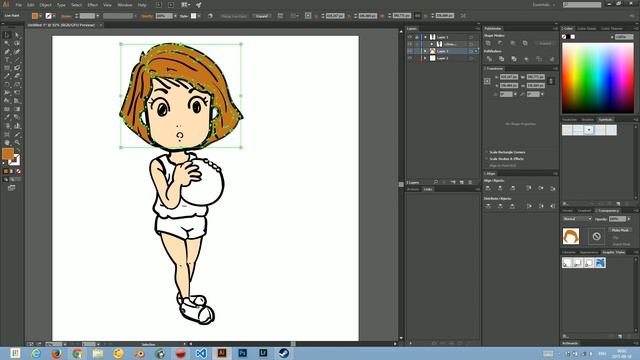The image size is (640, 360).
Task: Click the Minus Back pathfinder icon
Action: [551, 59]
